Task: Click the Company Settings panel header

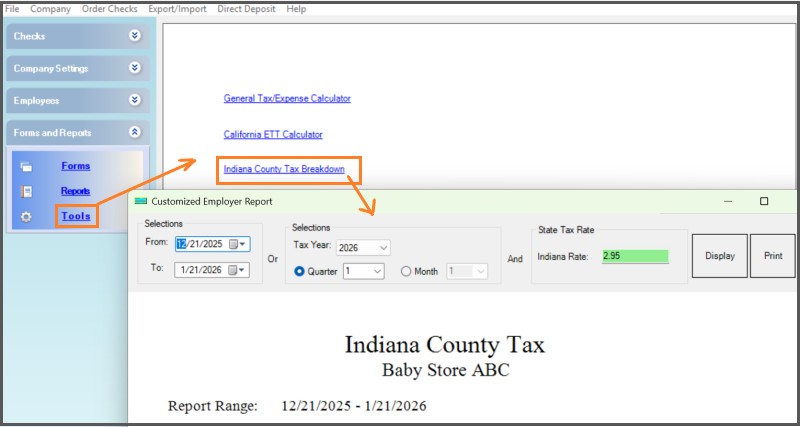Action: point(78,68)
